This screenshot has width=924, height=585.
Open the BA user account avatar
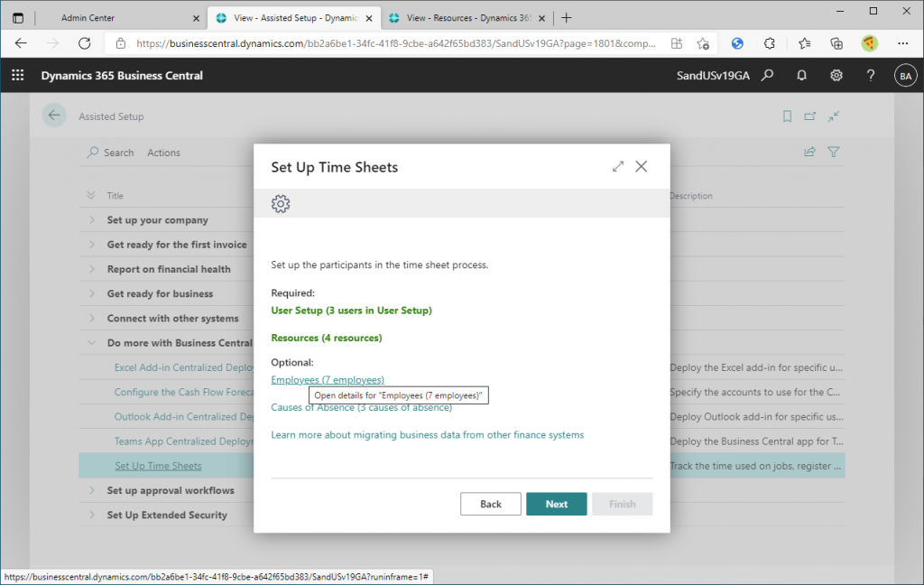[x=905, y=76]
